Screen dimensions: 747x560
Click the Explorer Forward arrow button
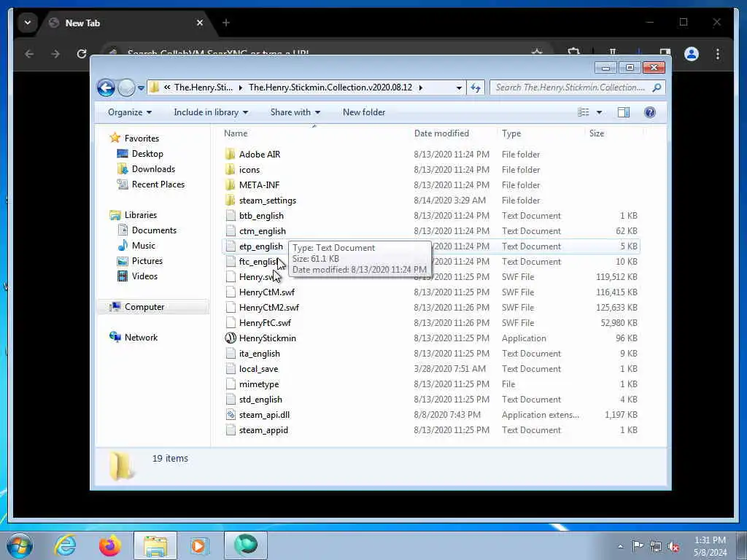(x=126, y=87)
